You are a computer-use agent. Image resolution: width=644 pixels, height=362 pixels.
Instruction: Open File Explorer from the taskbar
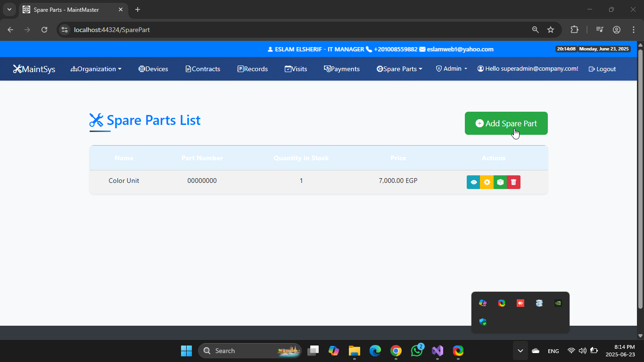pos(355,351)
